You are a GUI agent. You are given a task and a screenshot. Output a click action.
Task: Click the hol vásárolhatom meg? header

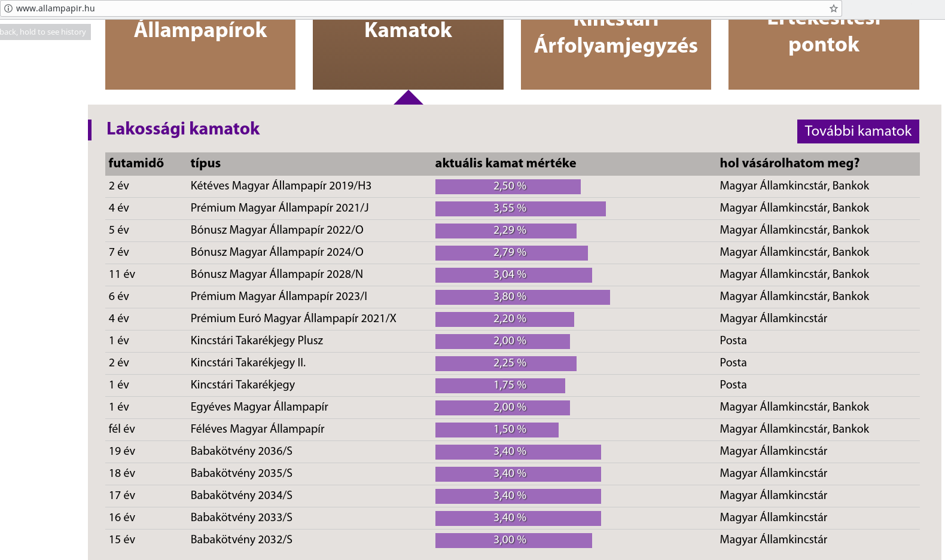point(789,163)
